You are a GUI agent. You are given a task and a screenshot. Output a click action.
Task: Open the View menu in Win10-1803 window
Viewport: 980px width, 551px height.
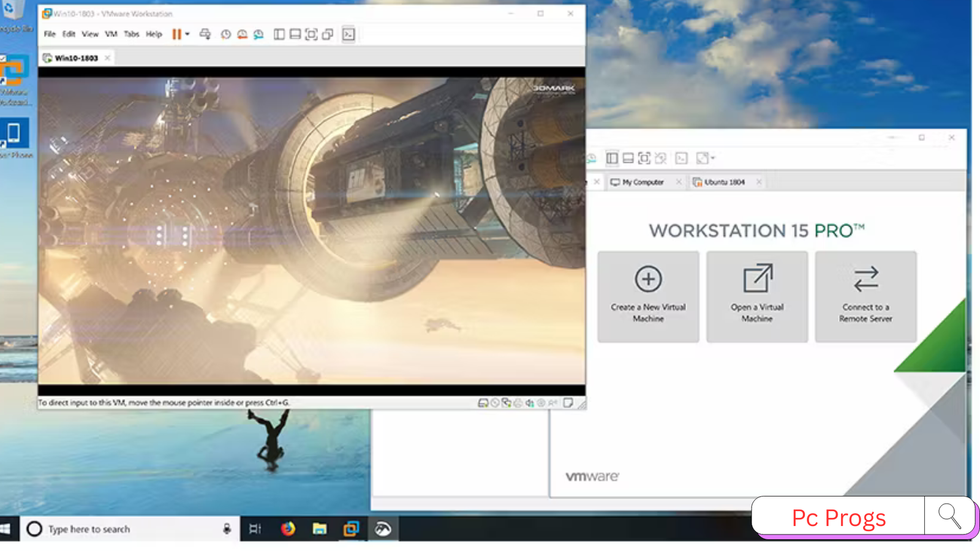tap(90, 34)
